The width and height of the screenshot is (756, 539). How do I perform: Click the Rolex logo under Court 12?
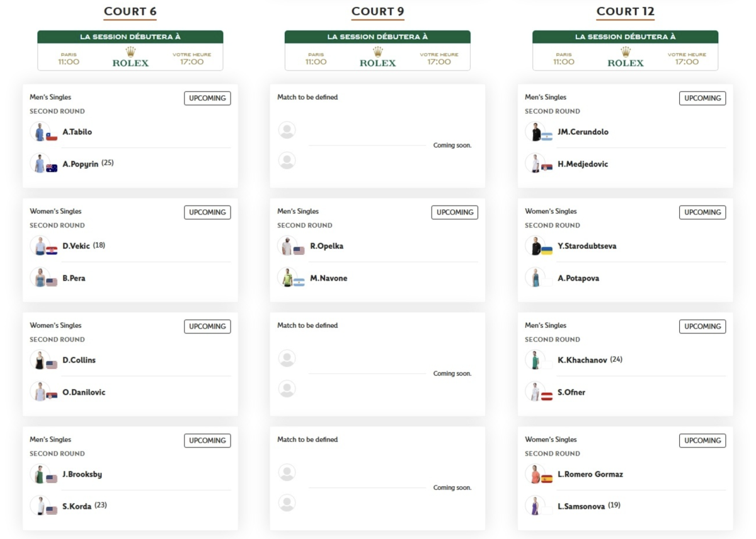(x=626, y=57)
